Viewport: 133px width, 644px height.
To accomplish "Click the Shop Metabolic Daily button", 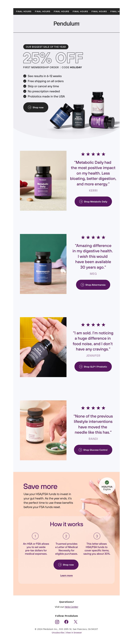I will click(93, 202).
